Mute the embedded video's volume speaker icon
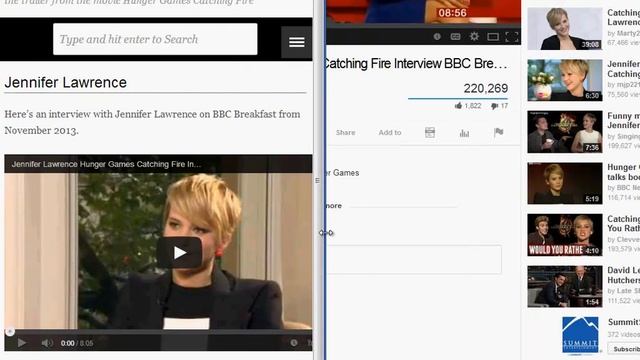Image resolution: width=640 pixels, height=360 pixels. coord(47,343)
